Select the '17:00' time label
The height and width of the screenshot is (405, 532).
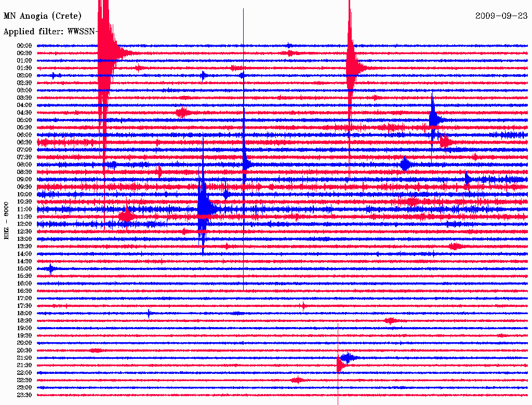(24, 299)
